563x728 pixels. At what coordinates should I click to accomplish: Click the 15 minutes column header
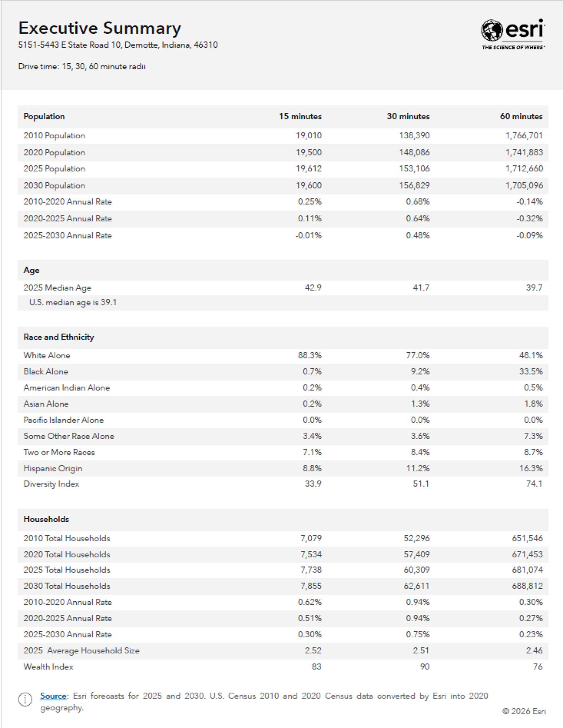300,116
